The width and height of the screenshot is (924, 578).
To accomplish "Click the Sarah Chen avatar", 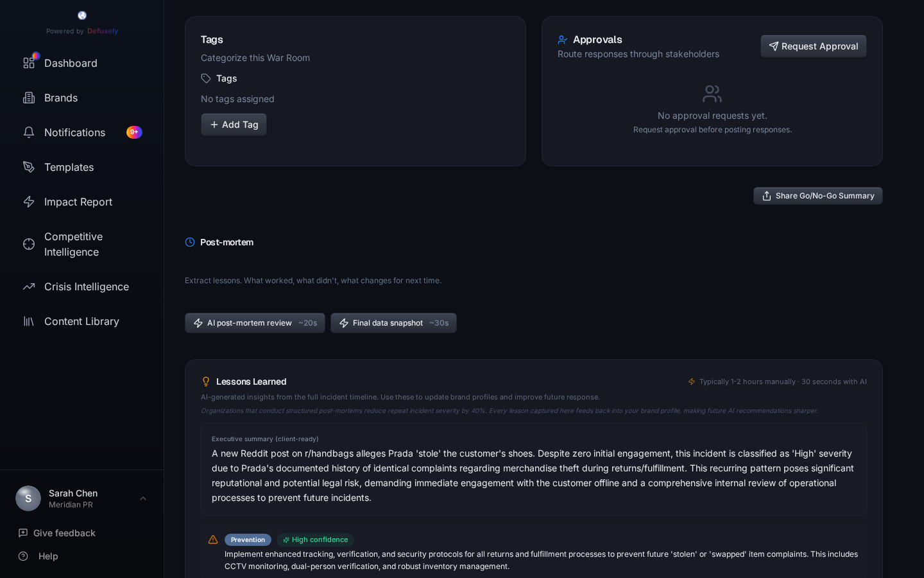I will (x=28, y=498).
